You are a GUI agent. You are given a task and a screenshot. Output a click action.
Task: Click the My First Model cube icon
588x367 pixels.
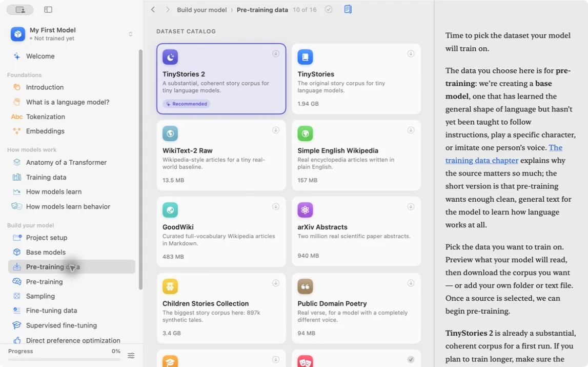tap(17, 34)
